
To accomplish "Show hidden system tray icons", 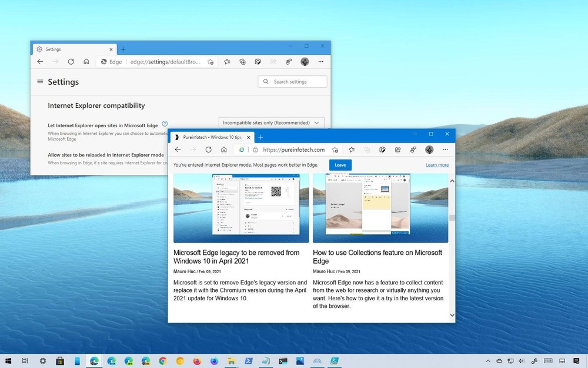I will [x=488, y=361].
